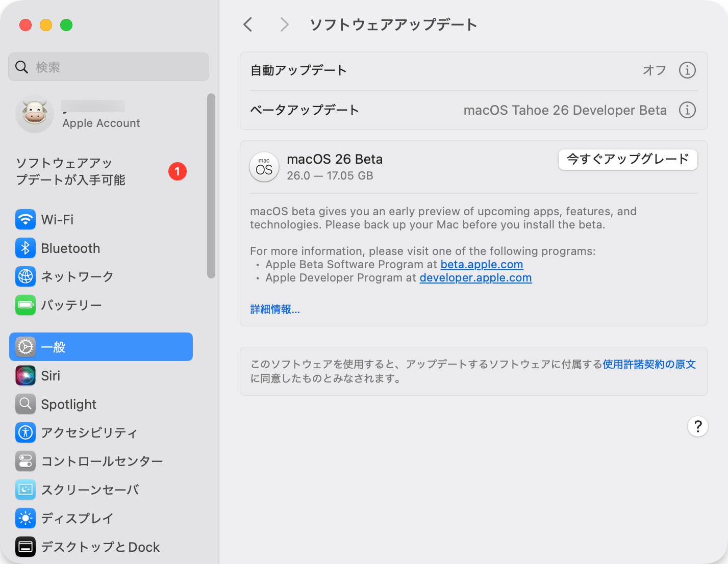728x564 pixels.
Task: Select Wi-Fi in sidebar
Action: [101, 220]
